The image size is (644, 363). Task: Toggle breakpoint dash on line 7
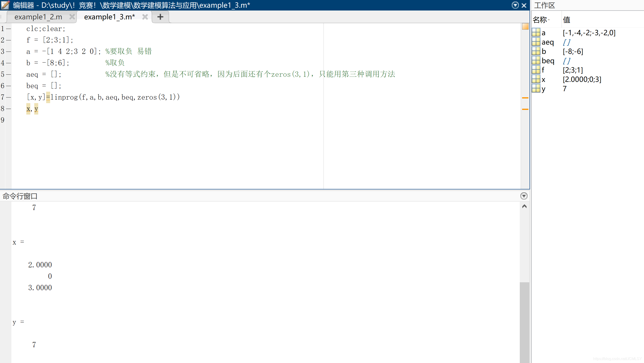coord(8,97)
